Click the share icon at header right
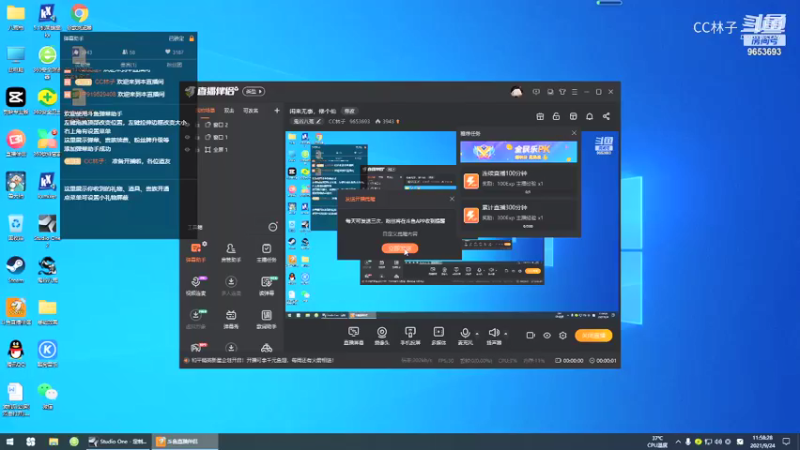 (x=606, y=116)
